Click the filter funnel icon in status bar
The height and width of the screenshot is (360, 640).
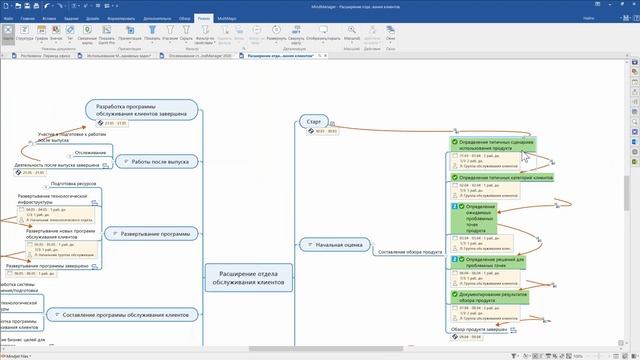point(513,356)
